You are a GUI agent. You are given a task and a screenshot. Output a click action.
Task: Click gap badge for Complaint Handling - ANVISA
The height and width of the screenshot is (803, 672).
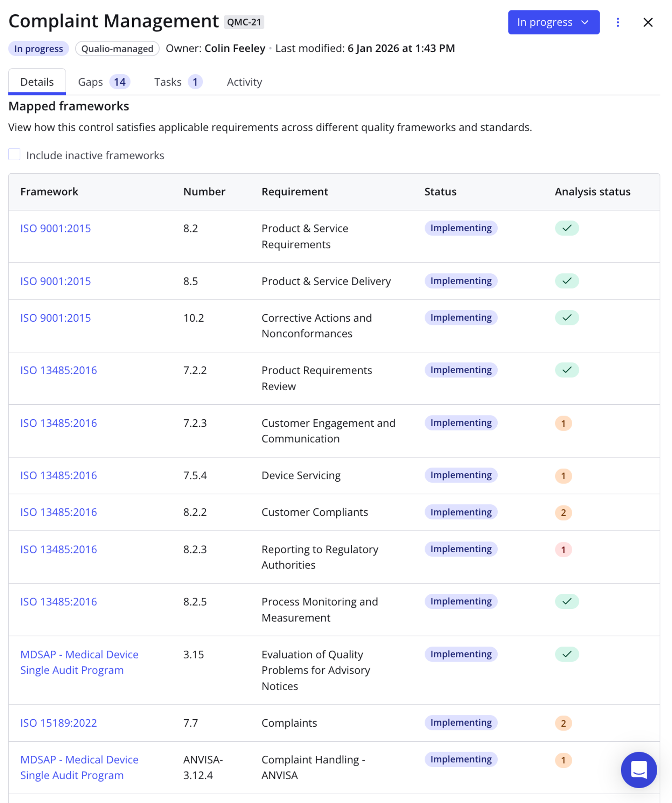[x=563, y=760]
